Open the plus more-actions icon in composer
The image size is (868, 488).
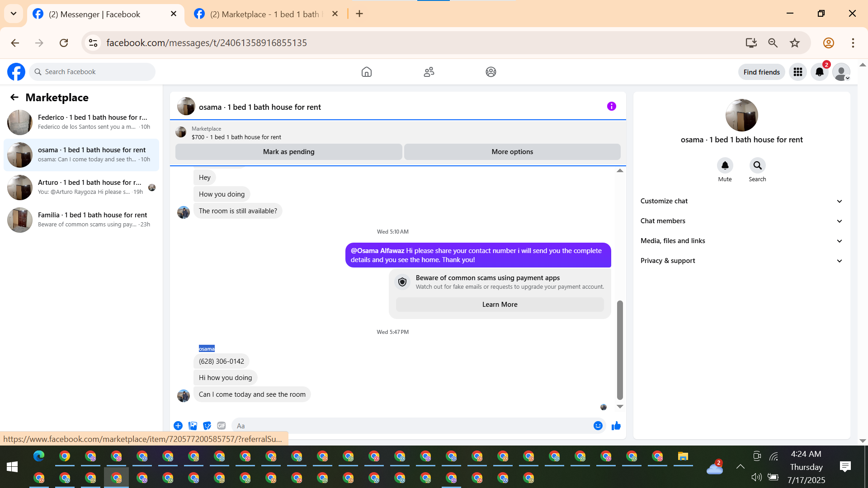pyautogui.click(x=178, y=426)
